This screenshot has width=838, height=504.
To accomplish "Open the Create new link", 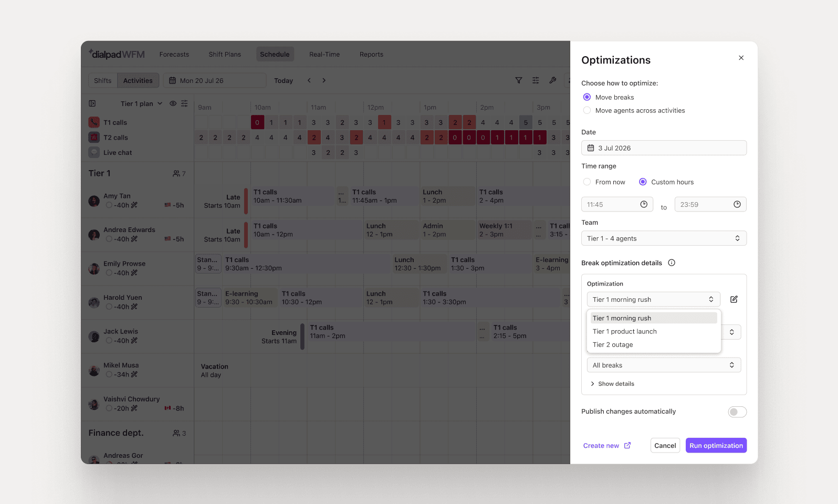I will 607,446.
